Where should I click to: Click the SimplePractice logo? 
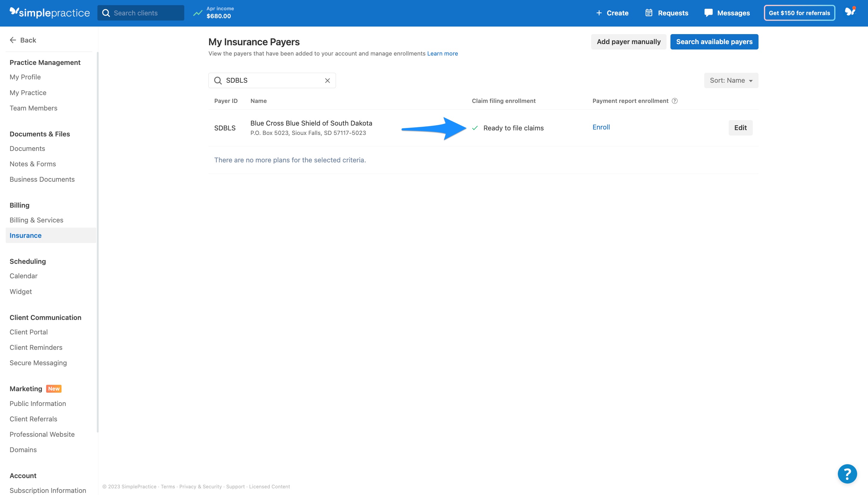click(49, 13)
